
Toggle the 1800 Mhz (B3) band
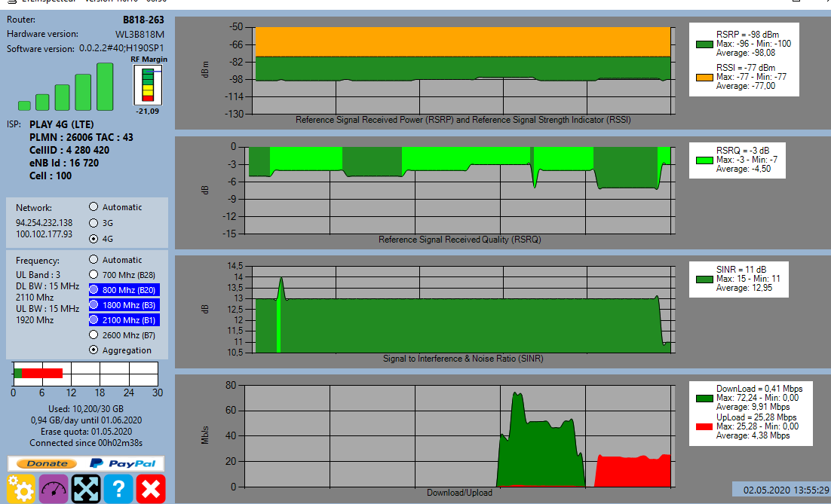pyautogui.click(x=124, y=305)
